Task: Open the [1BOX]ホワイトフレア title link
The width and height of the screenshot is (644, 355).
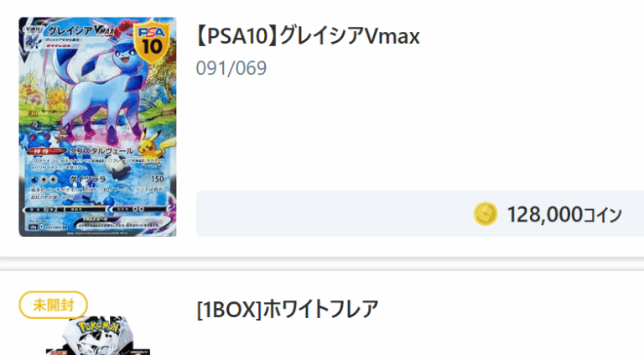Action: click(x=288, y=309)
